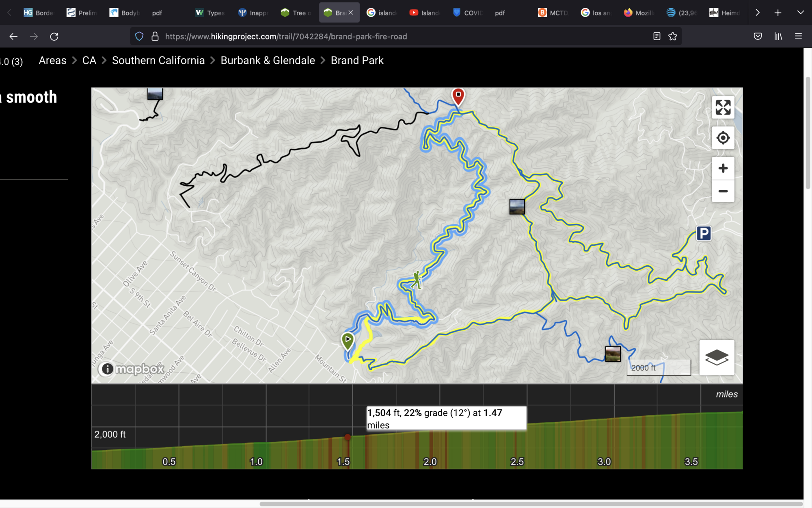Image resolution: width=812 pixels, height=508 pixels.
Task: Select the Brand Park breadcrumb link
Action: tap(356, 60)
